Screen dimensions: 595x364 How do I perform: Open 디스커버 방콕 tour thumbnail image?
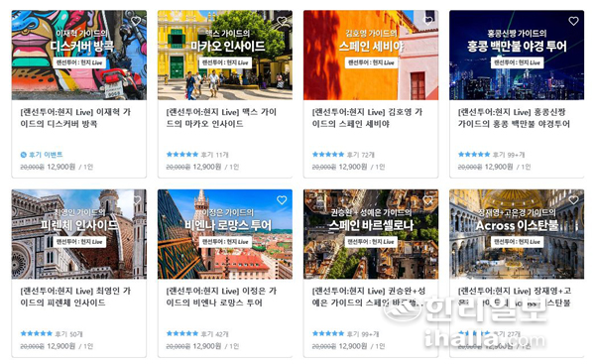point(79,55)
